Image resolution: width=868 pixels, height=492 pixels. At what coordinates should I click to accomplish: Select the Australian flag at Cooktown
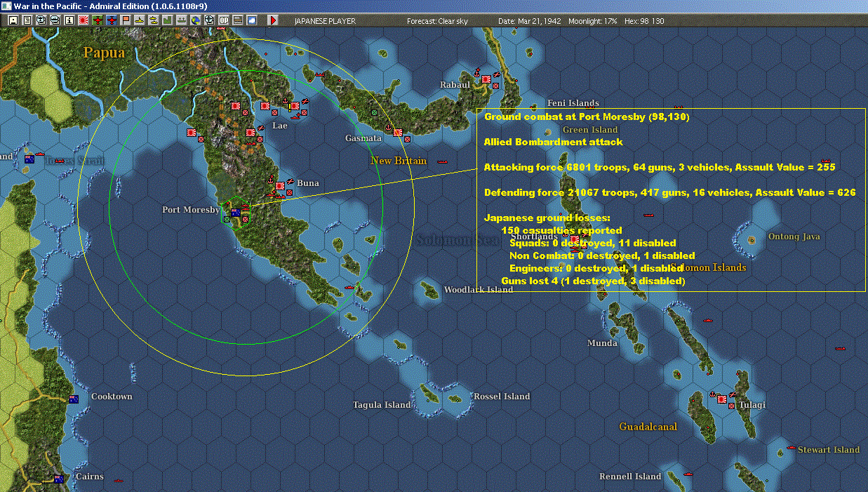[73, 399]
